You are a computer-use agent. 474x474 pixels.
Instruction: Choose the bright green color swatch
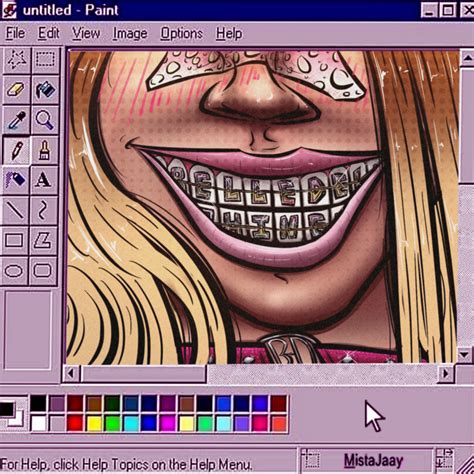113,423
